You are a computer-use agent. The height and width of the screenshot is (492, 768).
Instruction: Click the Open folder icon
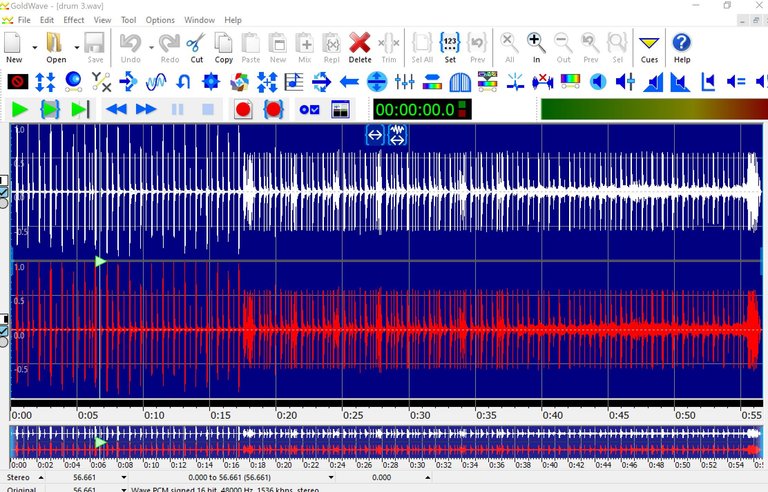point(55,47)
